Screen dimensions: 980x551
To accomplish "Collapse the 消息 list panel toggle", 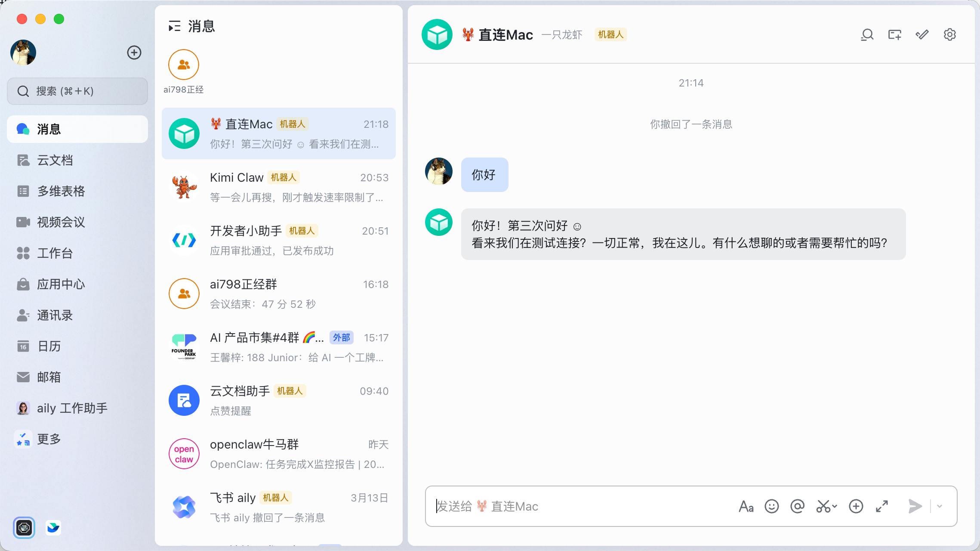I will point(174,27).
